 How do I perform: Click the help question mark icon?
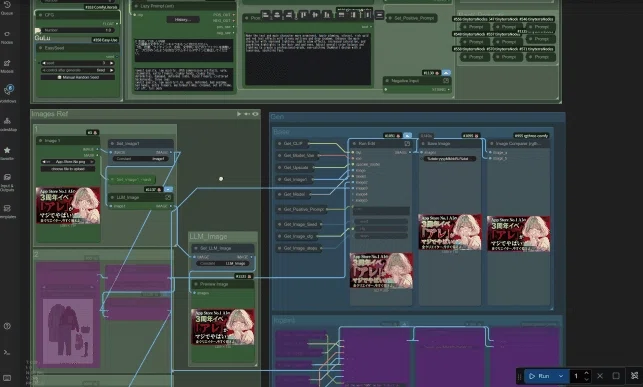tap(7, 326)
